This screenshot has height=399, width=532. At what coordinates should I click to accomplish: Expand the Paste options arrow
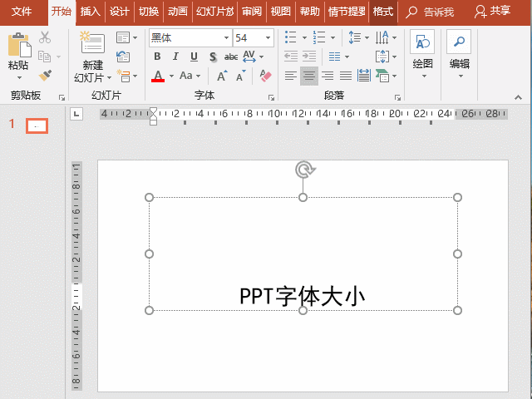click(19, 77)
